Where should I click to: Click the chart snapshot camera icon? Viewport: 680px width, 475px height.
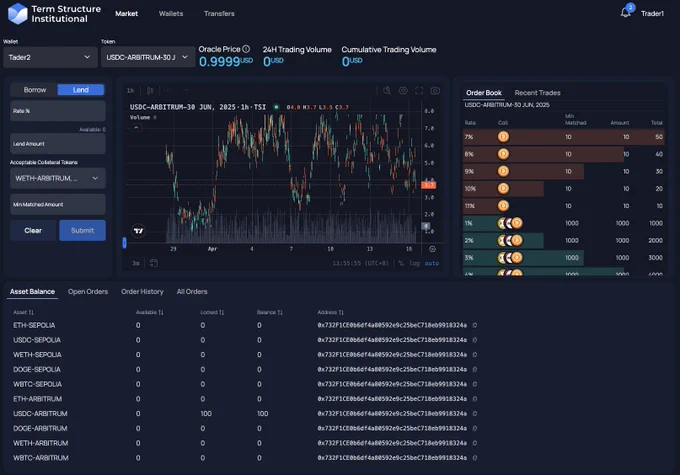pos(435,90)
